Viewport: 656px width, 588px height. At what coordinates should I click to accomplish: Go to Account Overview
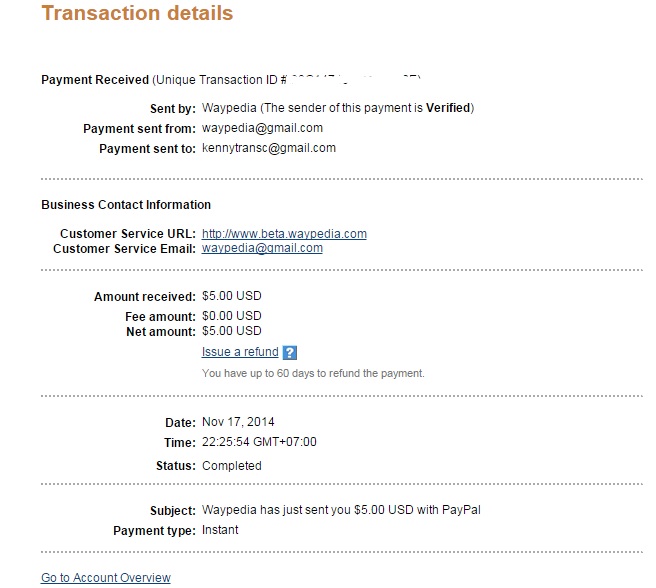(106, 578)
